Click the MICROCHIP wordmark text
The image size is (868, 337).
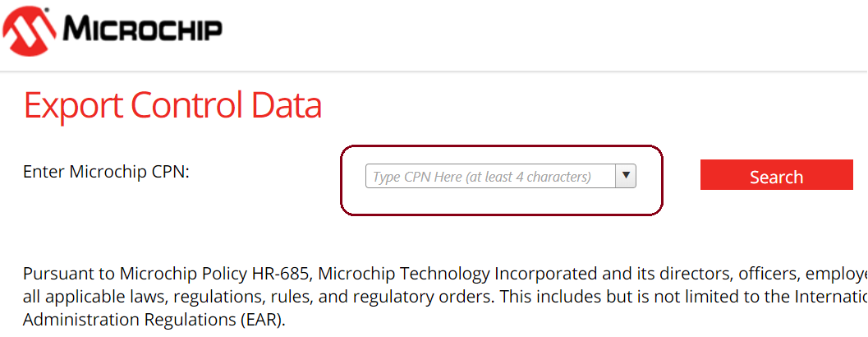pos(142,30)
